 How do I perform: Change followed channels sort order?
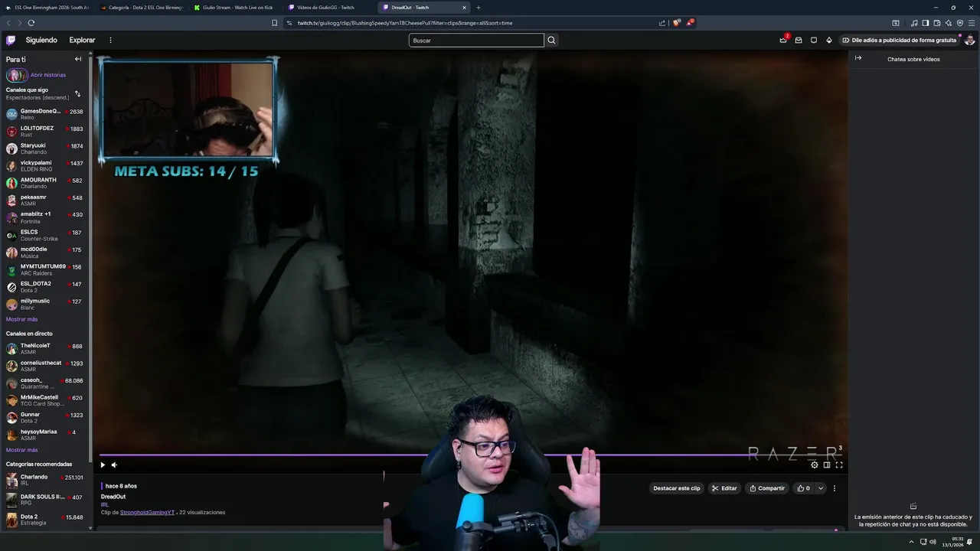(77, 93)
